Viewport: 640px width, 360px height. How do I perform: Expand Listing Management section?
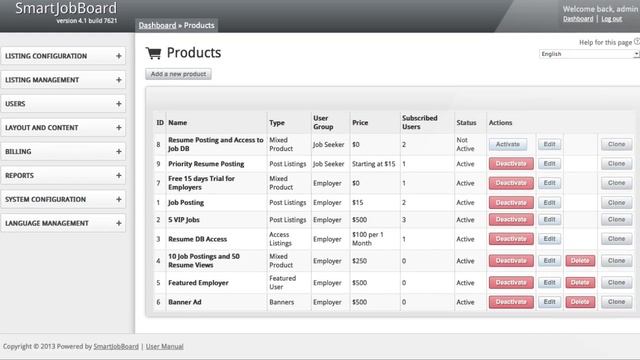tap(63, 80)
